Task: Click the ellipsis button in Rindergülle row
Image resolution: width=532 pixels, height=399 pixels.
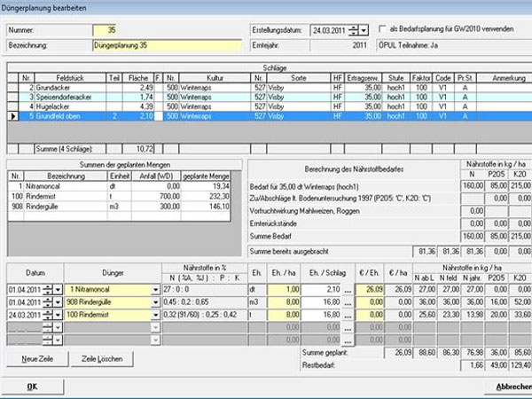Action: point(348,302)
